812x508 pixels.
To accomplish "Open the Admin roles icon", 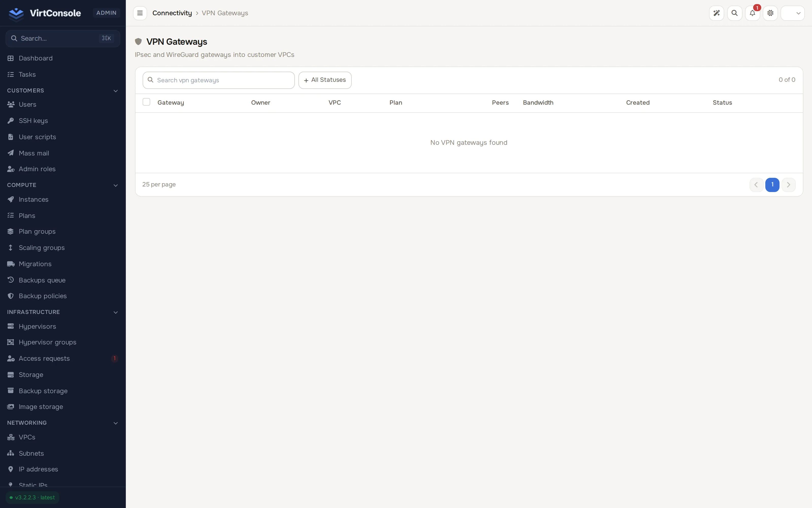I will coord(11,169).
